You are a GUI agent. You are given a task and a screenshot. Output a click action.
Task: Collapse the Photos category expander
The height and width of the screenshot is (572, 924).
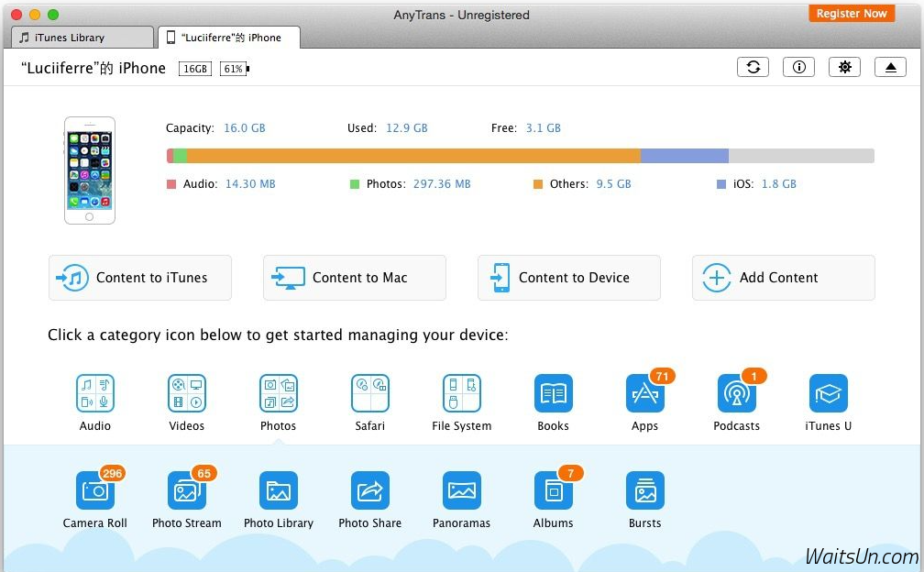point(279,393)
